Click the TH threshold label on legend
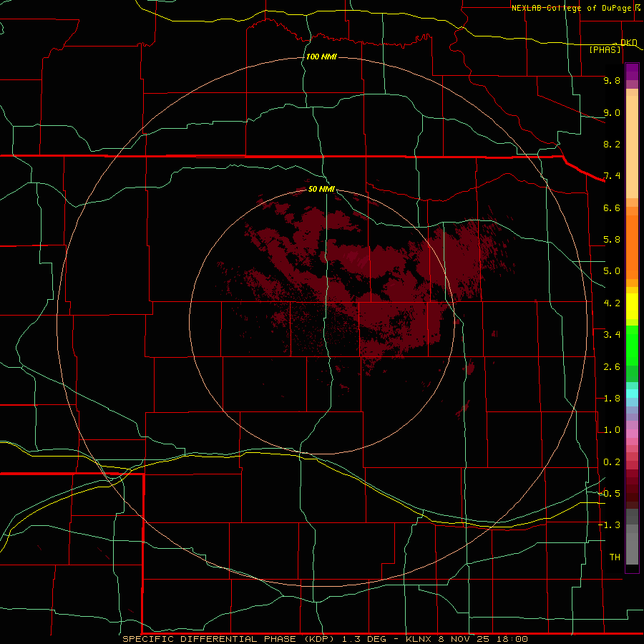The height and width of the screenshot is (644, 644). (x=615, y=557)
